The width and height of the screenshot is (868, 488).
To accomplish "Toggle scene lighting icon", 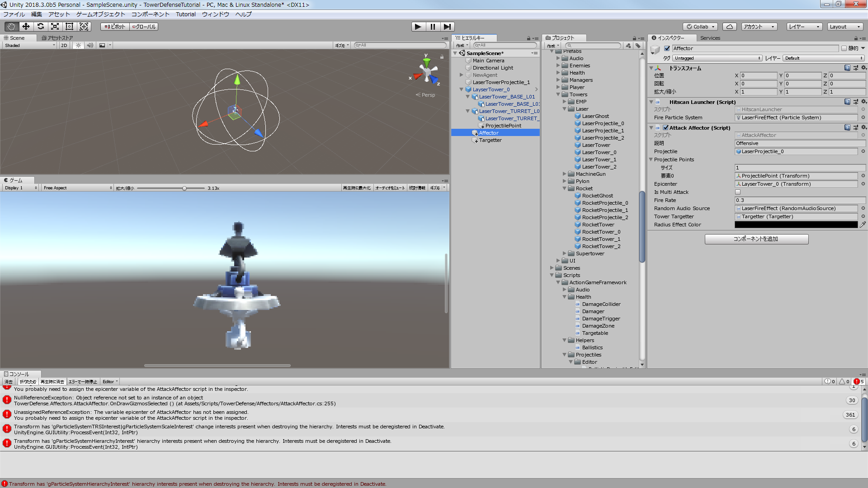I will point(79,45).
